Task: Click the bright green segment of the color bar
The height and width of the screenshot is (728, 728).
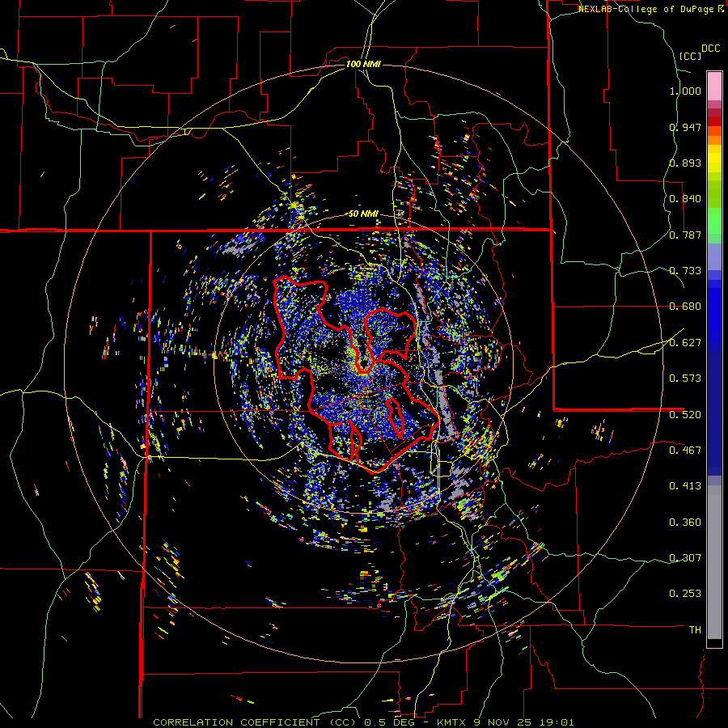Action: coord(714,221)
